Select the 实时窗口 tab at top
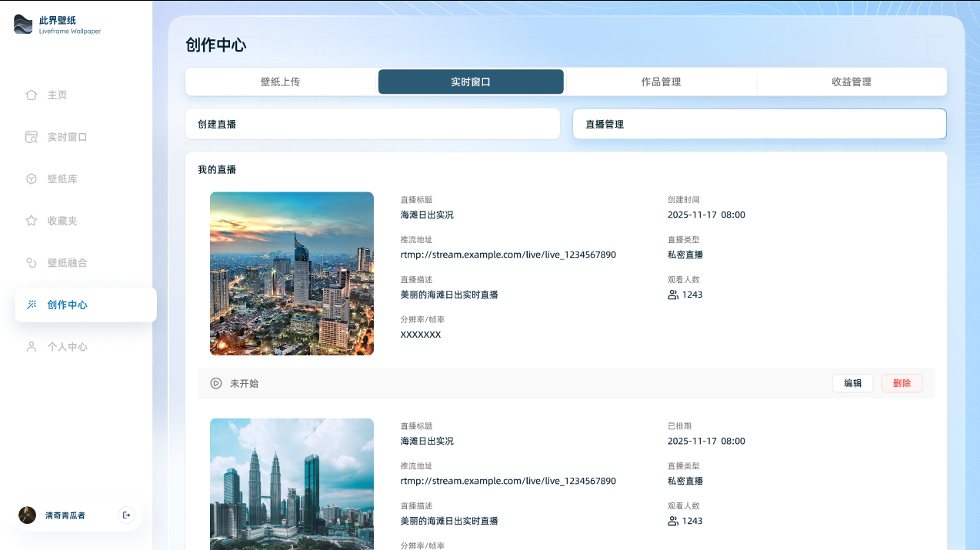This screenshot has height=550, width=980. (x=471, y=82)
